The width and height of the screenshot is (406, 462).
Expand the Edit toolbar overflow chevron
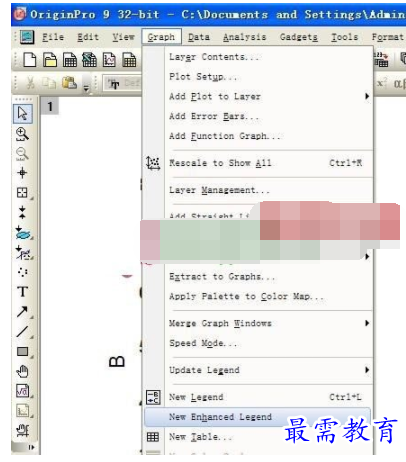pos(86,88)
